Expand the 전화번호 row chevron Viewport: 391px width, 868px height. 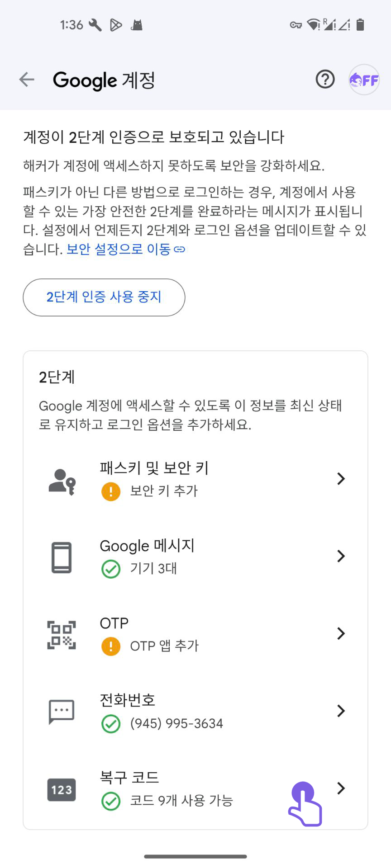coord(341,711)
